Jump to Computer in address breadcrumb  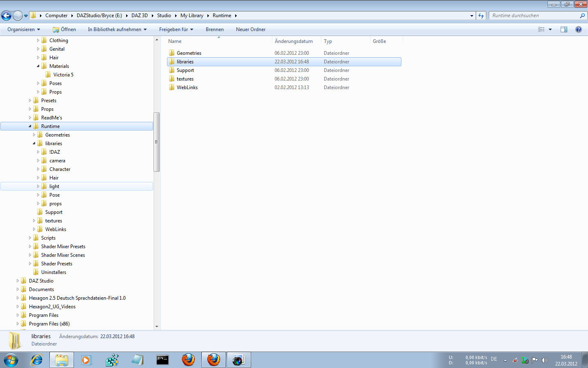pyautogui.click(x=56, y=16)
